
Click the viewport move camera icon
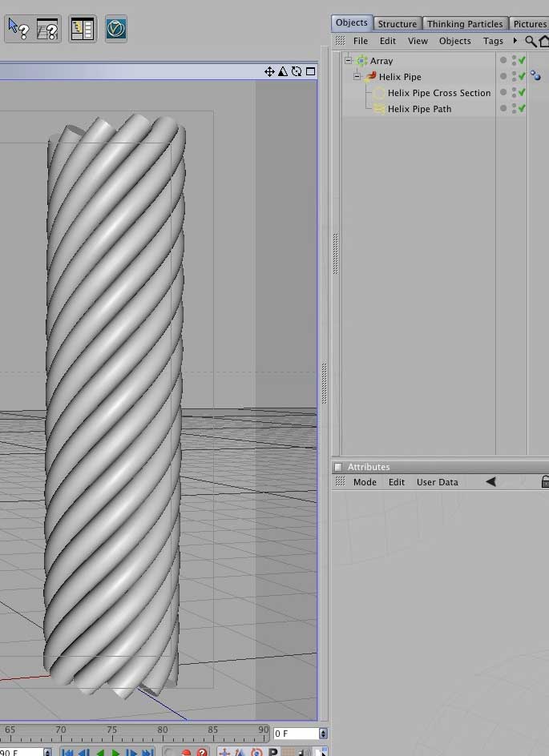269,72
